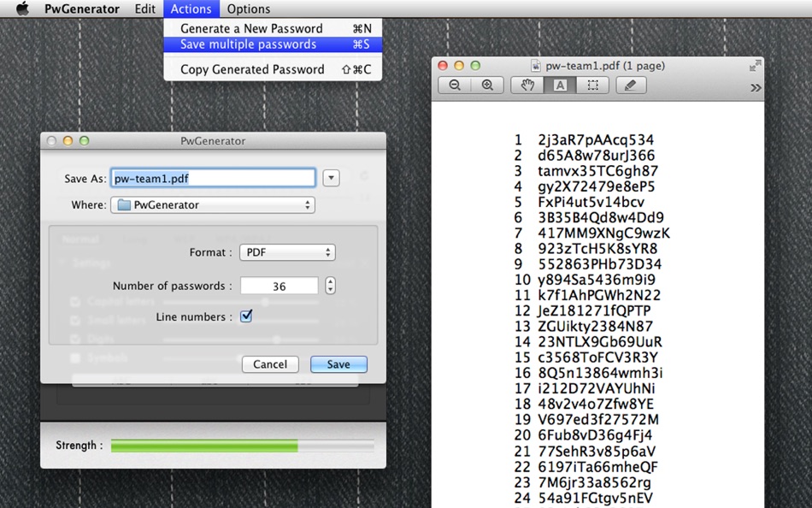Viewport: 812px width, 508px height.
Task: Click password 417MM9XNgC9wzK in PDF
Action: (603, 233)
